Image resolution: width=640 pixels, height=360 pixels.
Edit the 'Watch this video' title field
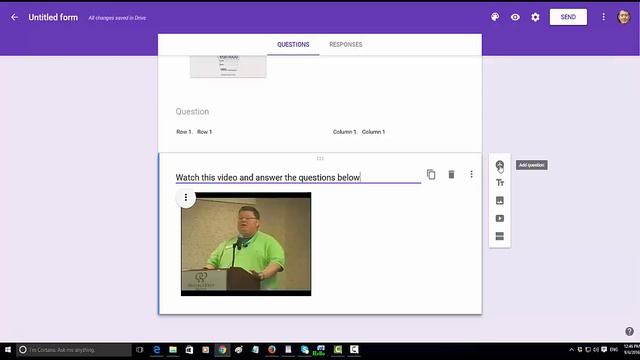pyautogui.click(x=298, y=178)
